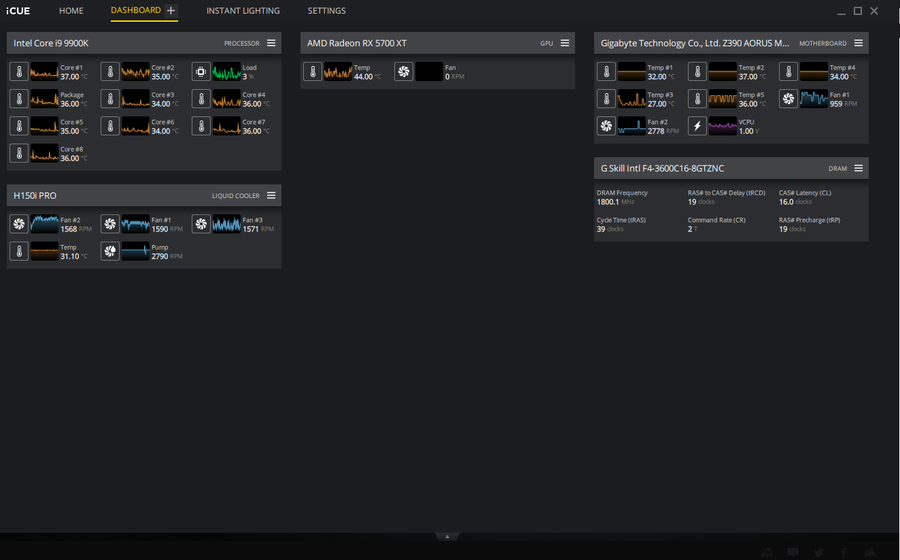This screenshot has width=900, height=560.
Task: Click the iCUE logo
Action: (x=18, y=11)
